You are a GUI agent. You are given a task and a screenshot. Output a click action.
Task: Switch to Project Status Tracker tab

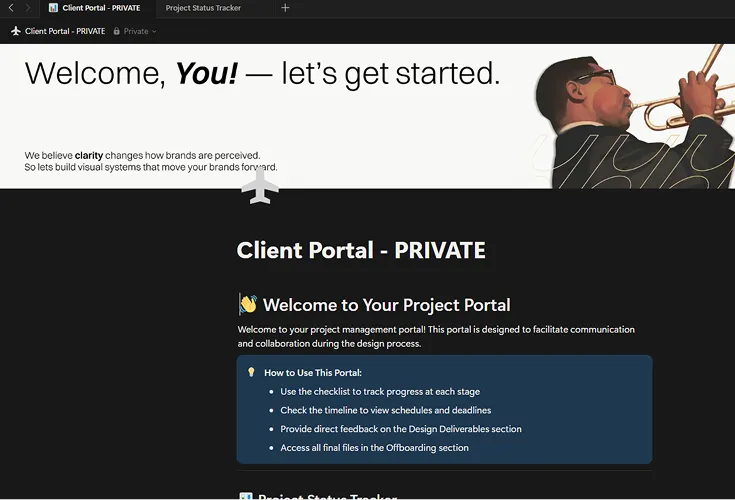[203, 8]
